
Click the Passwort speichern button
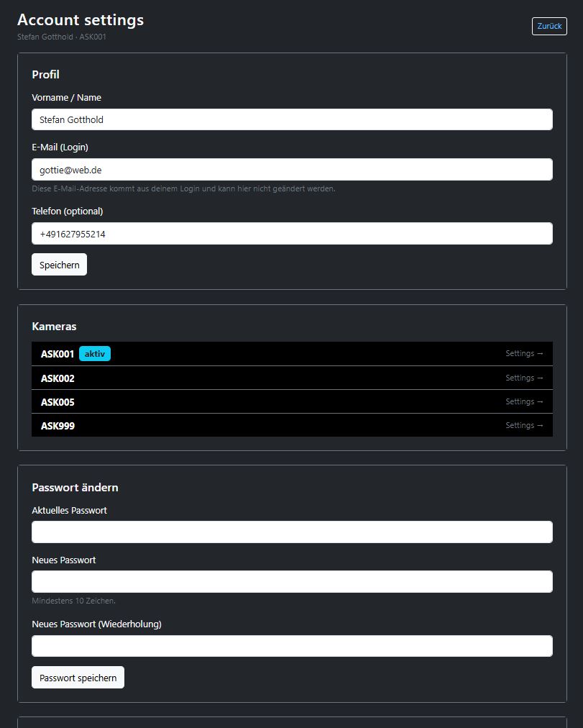point(78,677)
